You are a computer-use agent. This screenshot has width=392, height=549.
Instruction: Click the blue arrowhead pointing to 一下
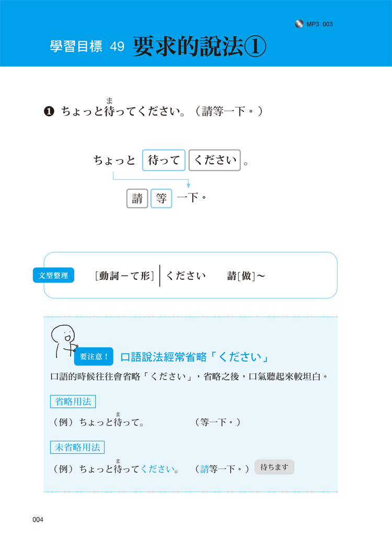[x=188, y=185]
